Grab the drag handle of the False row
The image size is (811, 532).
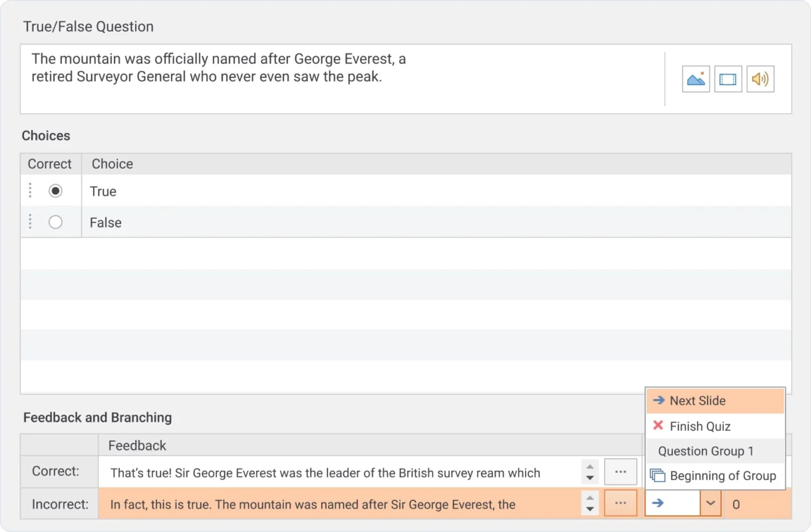click(30, 222)
